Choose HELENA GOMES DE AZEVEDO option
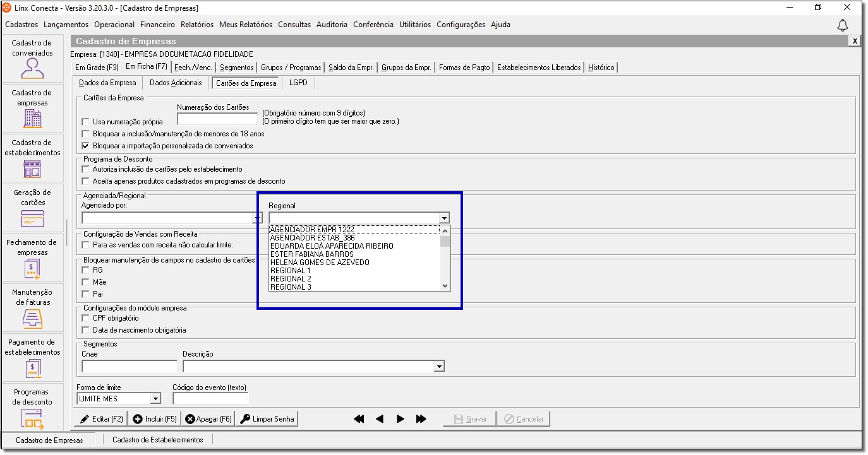This screenshot has height=455, width=868. click(x=354, y=263)
